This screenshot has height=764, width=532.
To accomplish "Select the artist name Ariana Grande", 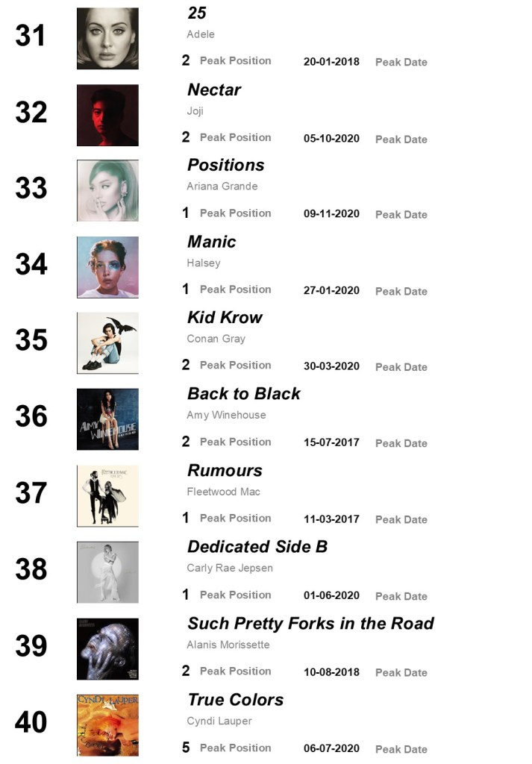I will tap(222, 187).
